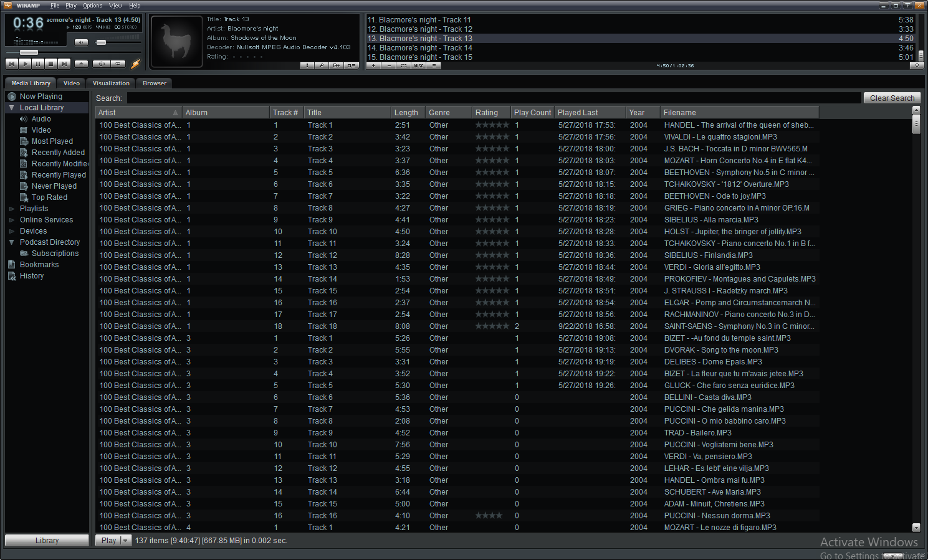
Task: Open Now Playing in the sidebar
Action: (41, 97)
